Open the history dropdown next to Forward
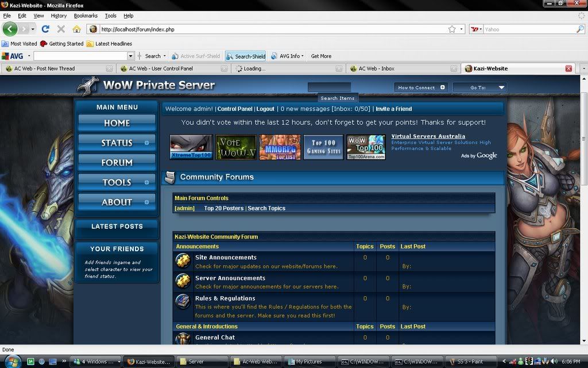 pos(33,29)
